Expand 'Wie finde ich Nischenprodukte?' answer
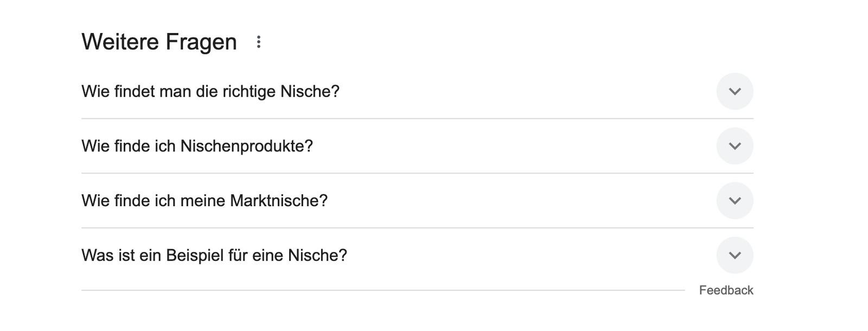 coord(417,146)
